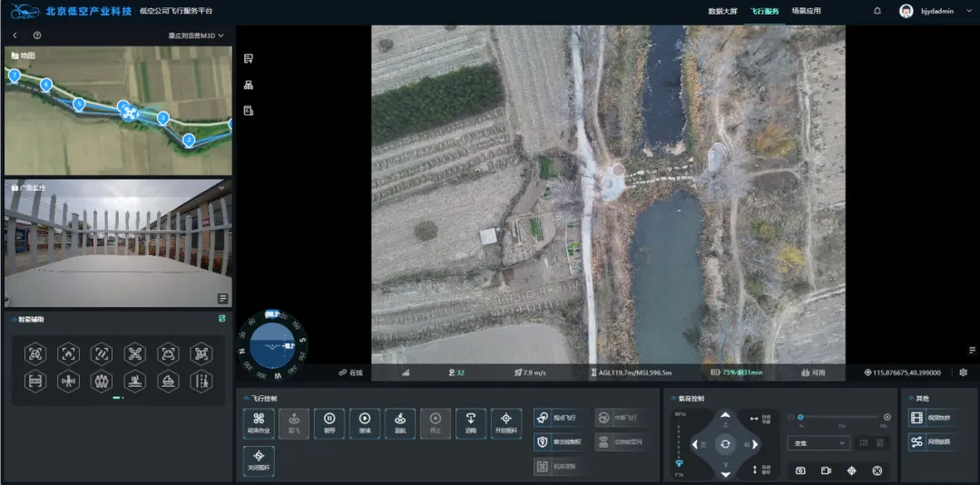The width and height of the screenshot is (980, 485).
Task: Open the 场景应用 tab
Action: (806, 11)
